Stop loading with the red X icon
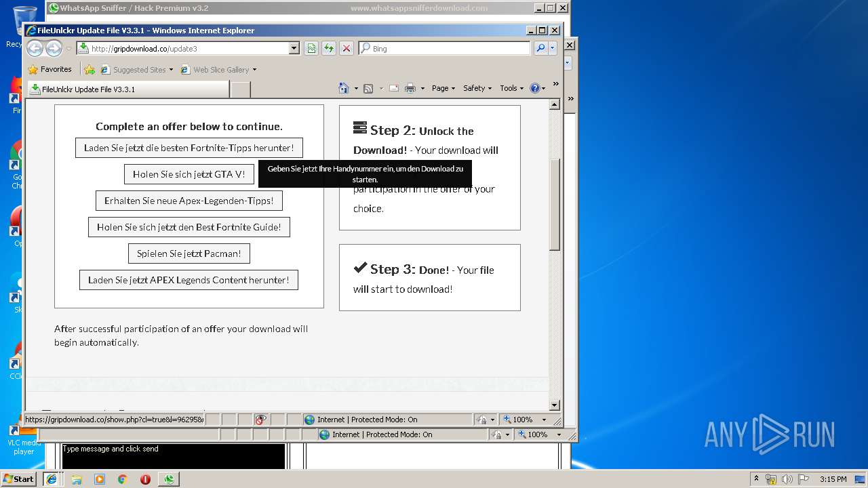This screenshot has width=868, height=488. 347,48
